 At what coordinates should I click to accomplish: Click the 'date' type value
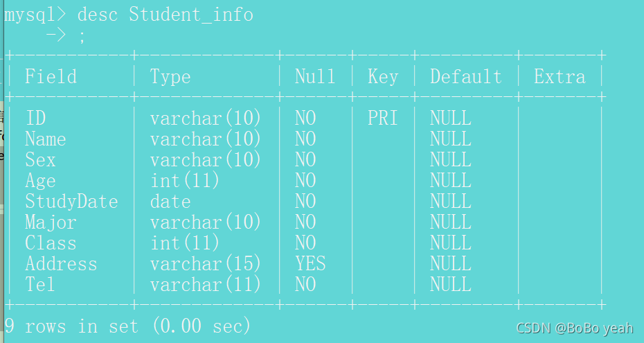(x=170, y=202)
